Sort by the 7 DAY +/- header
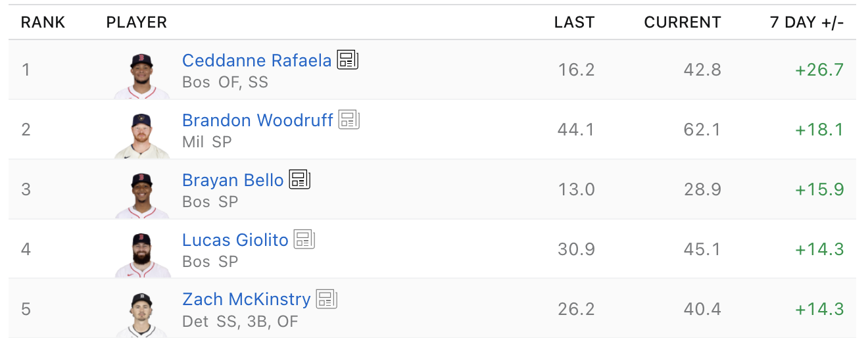This screenshot has height=338, width=868. 806,22
